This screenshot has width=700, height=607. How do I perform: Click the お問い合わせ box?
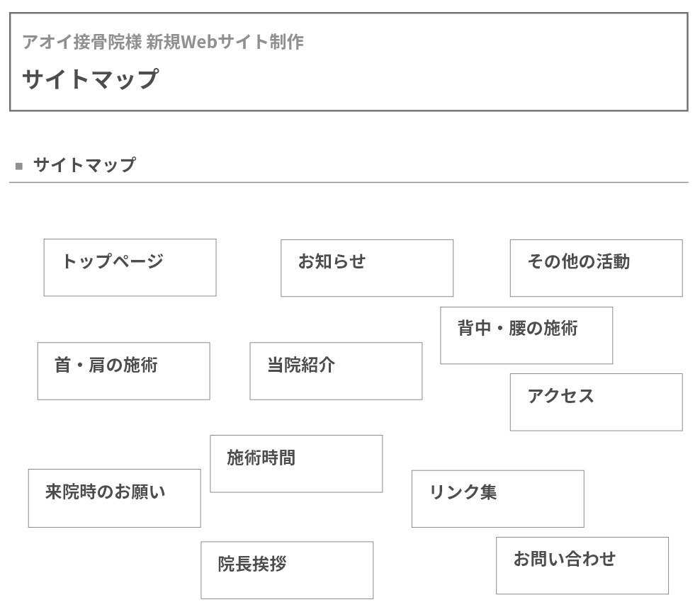click(582, 565)
